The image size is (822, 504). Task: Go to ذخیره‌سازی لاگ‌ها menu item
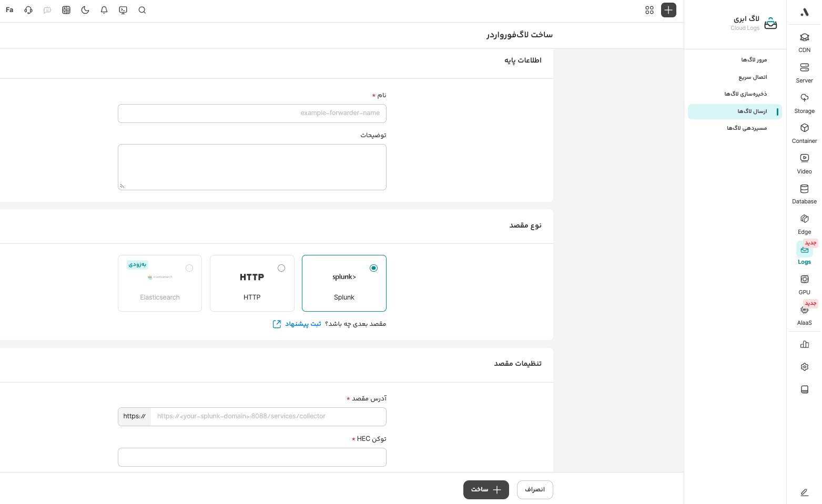[745, 94]
